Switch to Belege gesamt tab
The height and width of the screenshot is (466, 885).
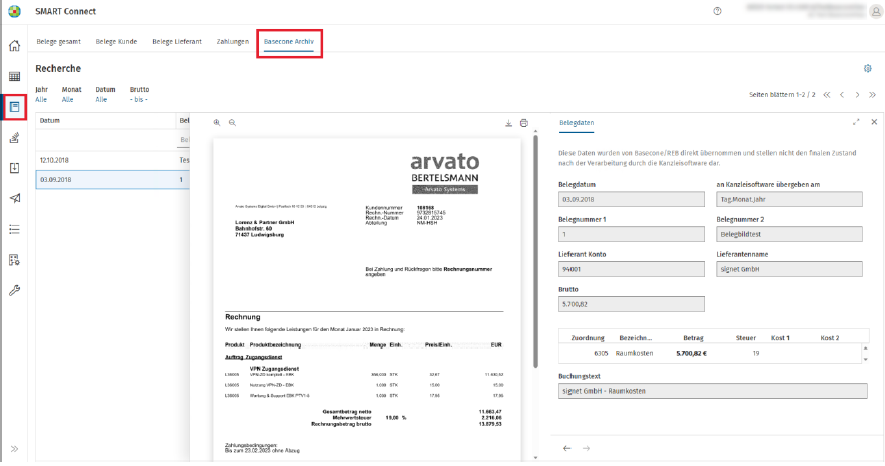pyautogui.click(x=59, y=42)
